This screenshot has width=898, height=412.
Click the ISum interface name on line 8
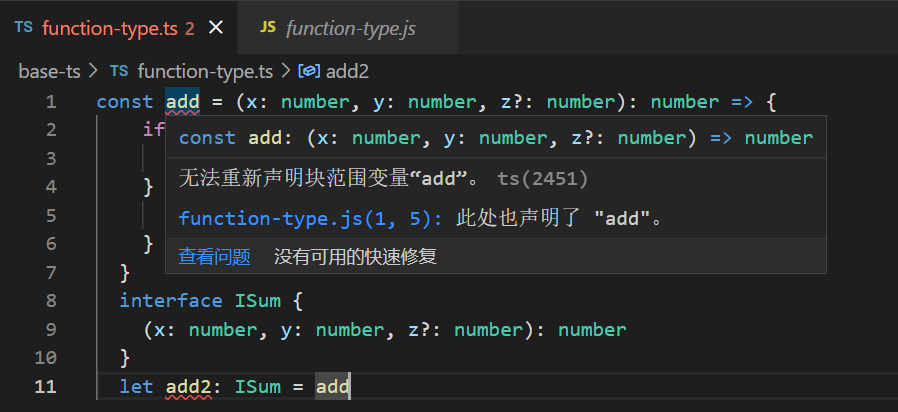(x=260, y=301)
